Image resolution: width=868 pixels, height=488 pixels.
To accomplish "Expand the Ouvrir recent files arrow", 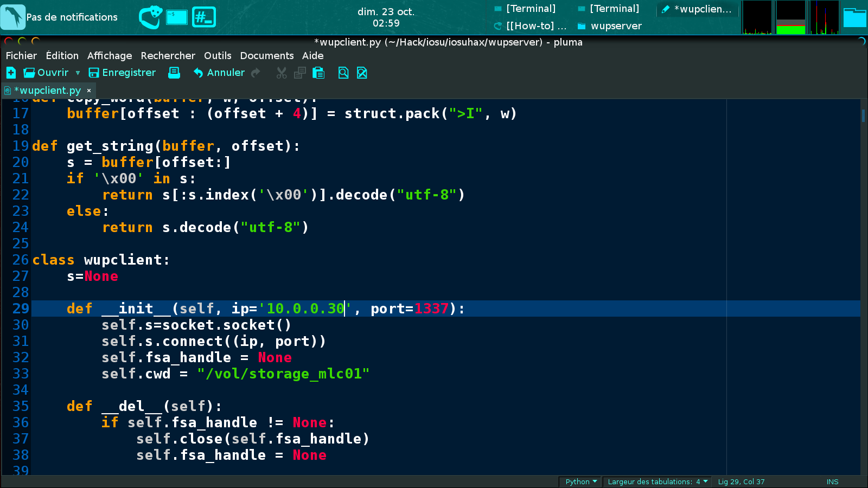I will [78, 73].
